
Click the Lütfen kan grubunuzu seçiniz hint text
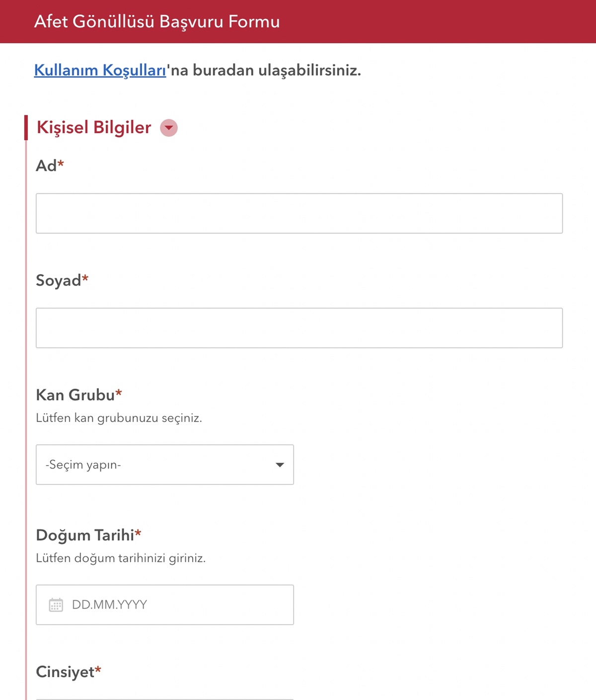pyautogui.click(x=119, y=418)
